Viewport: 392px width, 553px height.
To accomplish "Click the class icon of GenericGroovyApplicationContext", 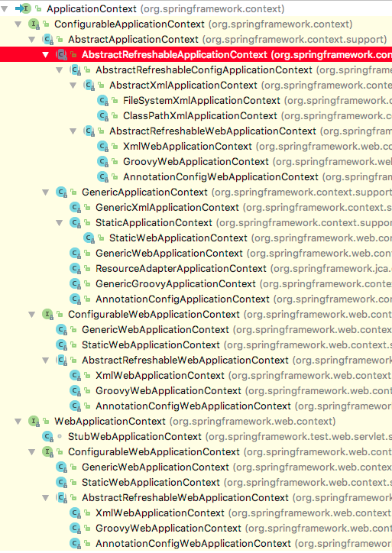I will [75, 284].
